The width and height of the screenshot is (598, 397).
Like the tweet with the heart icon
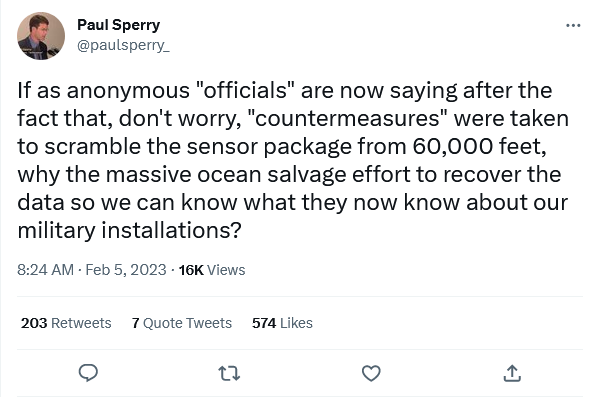[371, 373]
